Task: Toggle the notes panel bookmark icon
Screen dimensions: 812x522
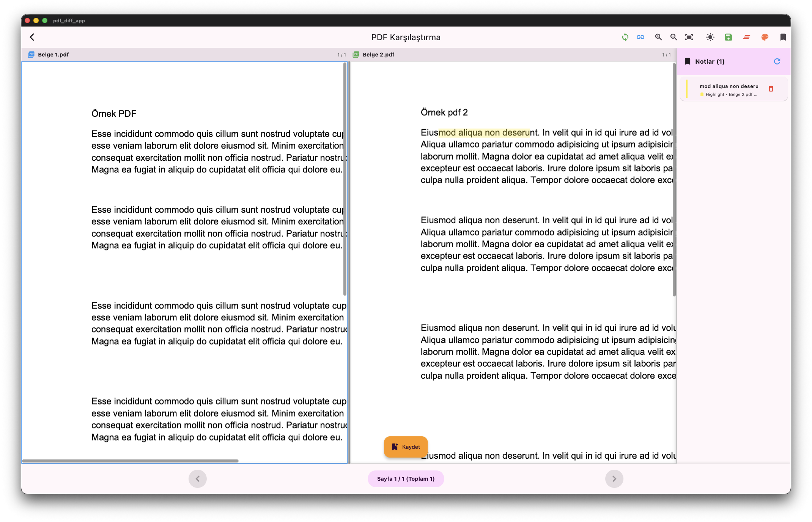Action: pos(783,37)
